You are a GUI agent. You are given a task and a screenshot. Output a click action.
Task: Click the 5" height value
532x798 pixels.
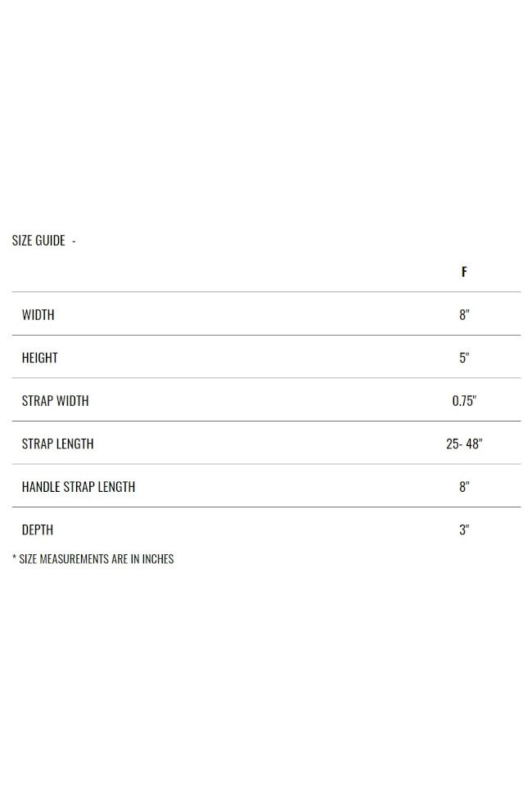click(x=464, y=358)
